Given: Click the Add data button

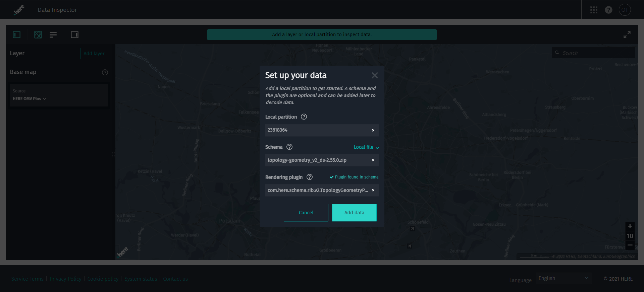Looking at the screenshot, I should point(354,213).
